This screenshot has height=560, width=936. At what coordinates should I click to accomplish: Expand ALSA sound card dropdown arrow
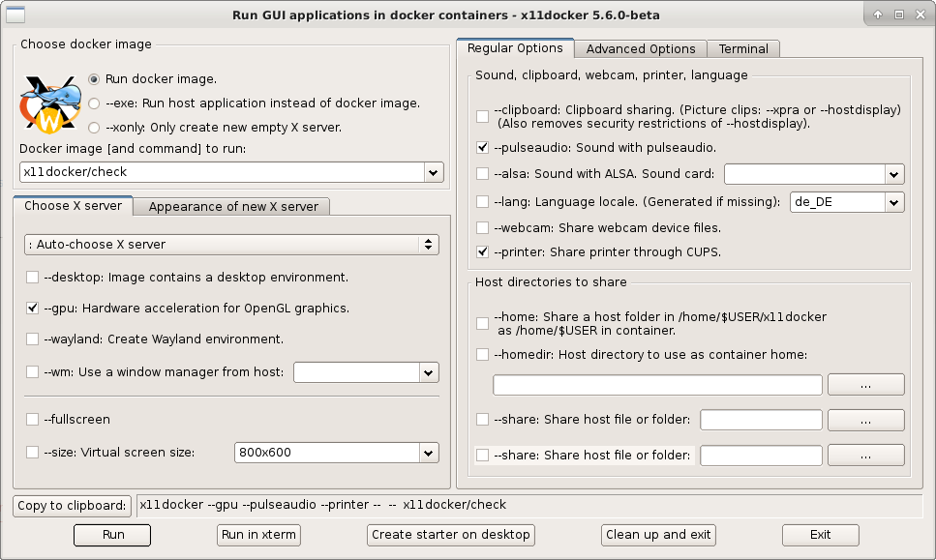pos(893,175)
